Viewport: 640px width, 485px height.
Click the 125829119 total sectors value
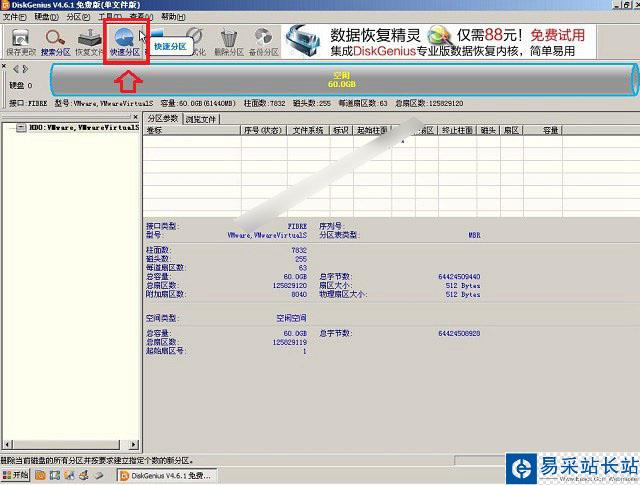290,343
